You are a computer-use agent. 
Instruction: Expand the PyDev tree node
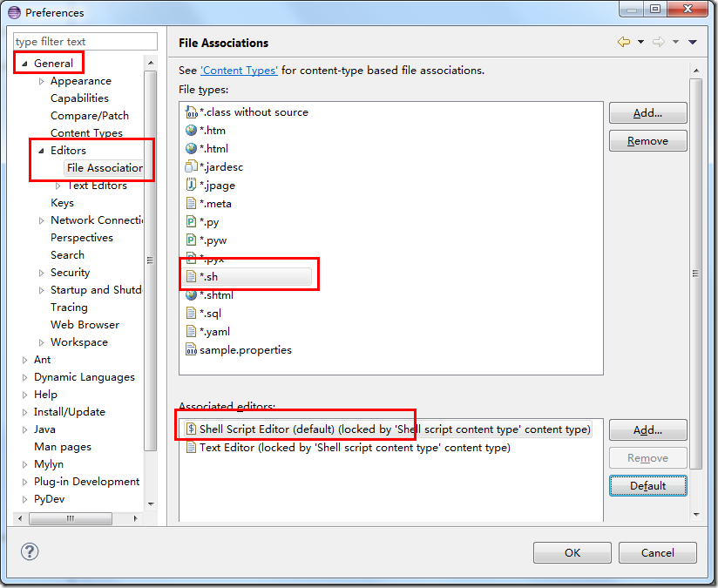click(24, 499)
